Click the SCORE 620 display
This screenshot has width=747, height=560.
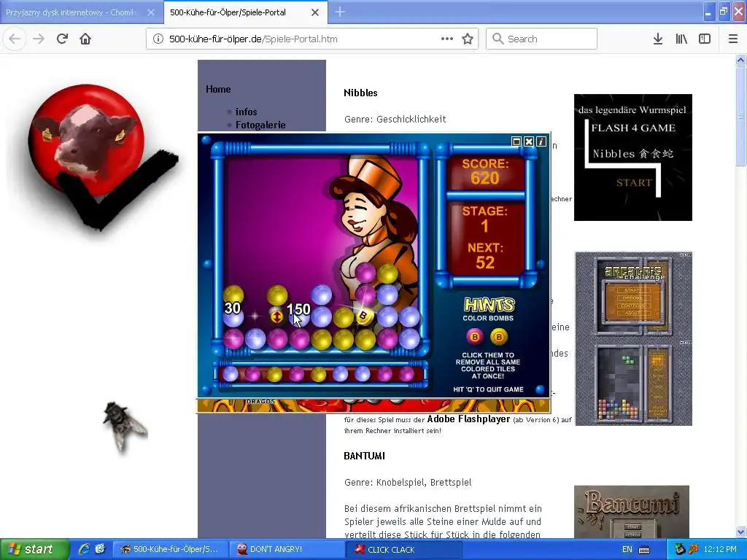(485, 171)
